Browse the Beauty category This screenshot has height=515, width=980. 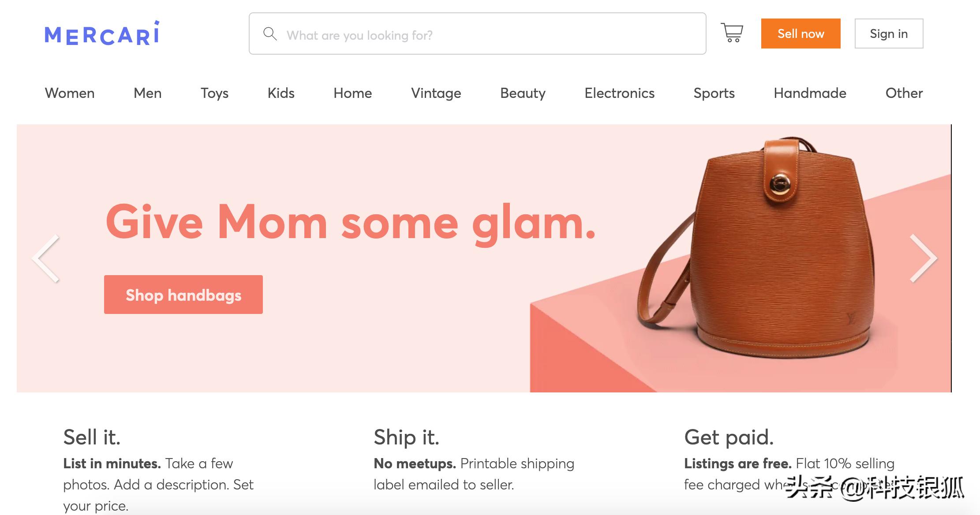523,93
